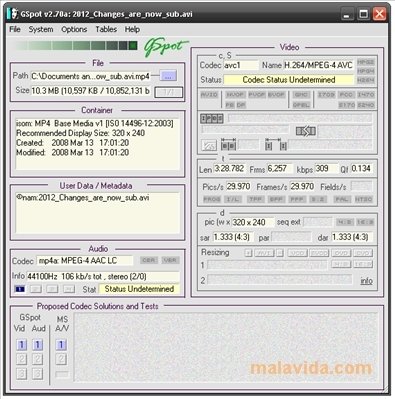395x399 pixels.
Task: Click the Frms value 6,257
Action: (x=279, y=168)
